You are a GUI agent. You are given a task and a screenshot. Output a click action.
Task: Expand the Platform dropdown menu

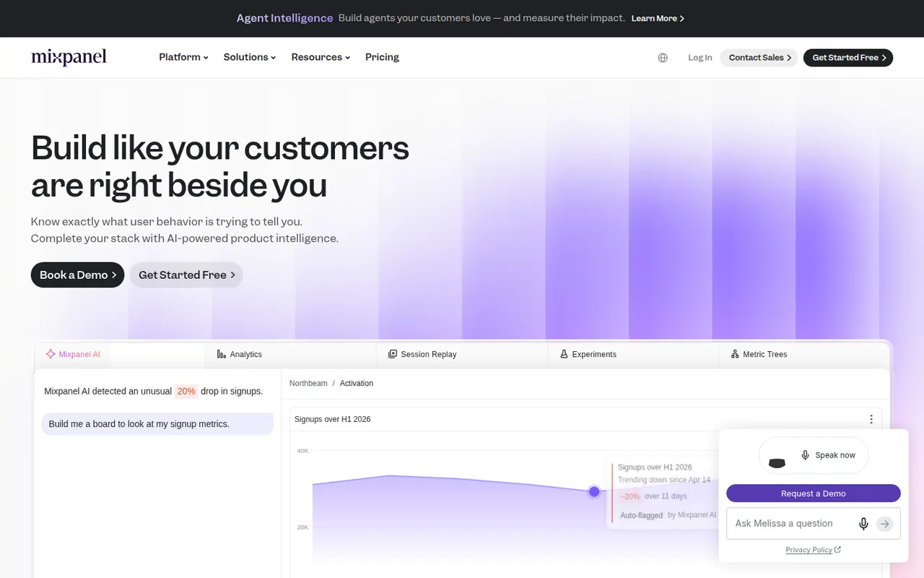pyautogui.click(x=183, y=57)
